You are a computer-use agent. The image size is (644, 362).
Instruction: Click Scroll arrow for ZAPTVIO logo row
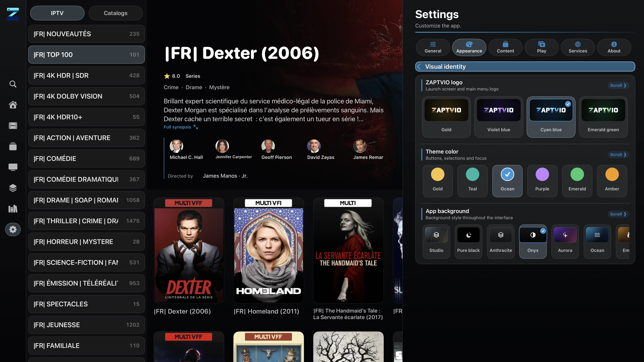pyautogui.click(x=618, y=85)
